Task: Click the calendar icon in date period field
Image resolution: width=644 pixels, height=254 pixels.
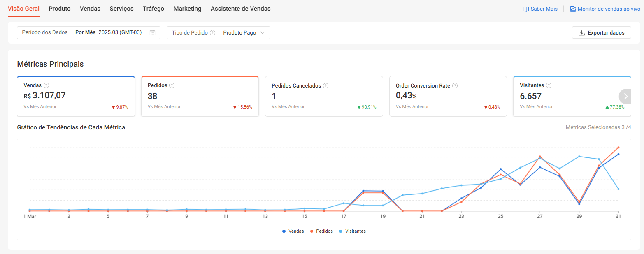Action: tap(152, 33)
